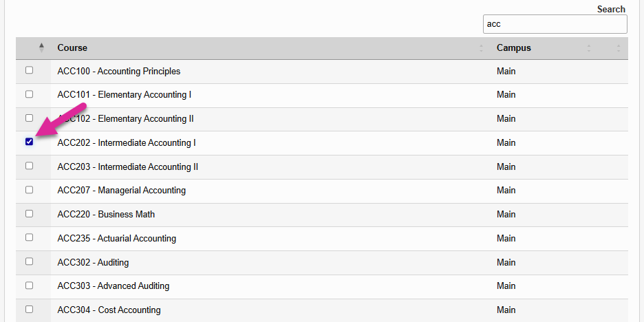Click the Campus column sort icon
The image size is (644, 322).
589,48
